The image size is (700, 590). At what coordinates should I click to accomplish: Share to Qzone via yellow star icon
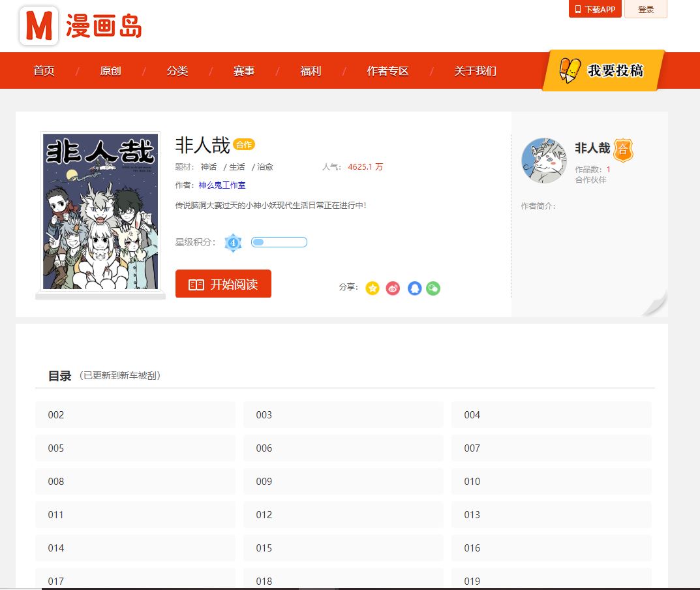click(372, 288)
